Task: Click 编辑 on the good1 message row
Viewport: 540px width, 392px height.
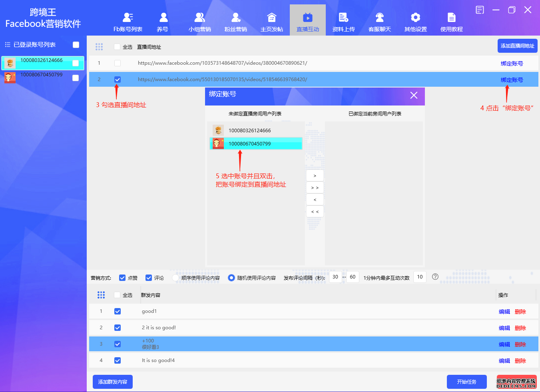Action: [x=504, y=311]
